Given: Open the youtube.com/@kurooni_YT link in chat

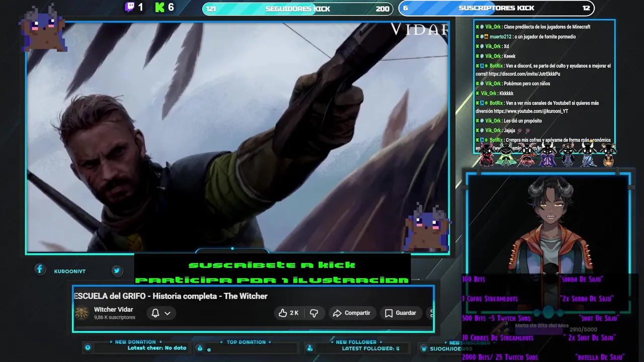Looking at the screenshot, I should click(x=531, y=111).
